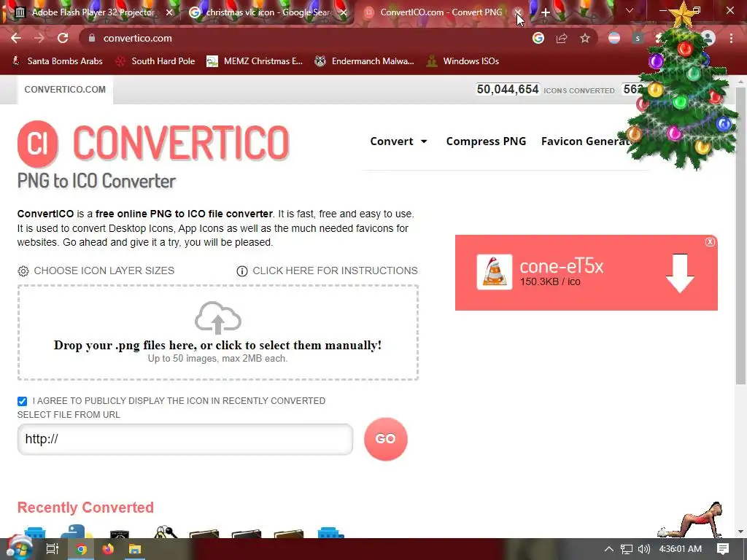The height and width of the screenshot is (560, 747).
Task: Share this page via the share icon
Action: (562, 38)
